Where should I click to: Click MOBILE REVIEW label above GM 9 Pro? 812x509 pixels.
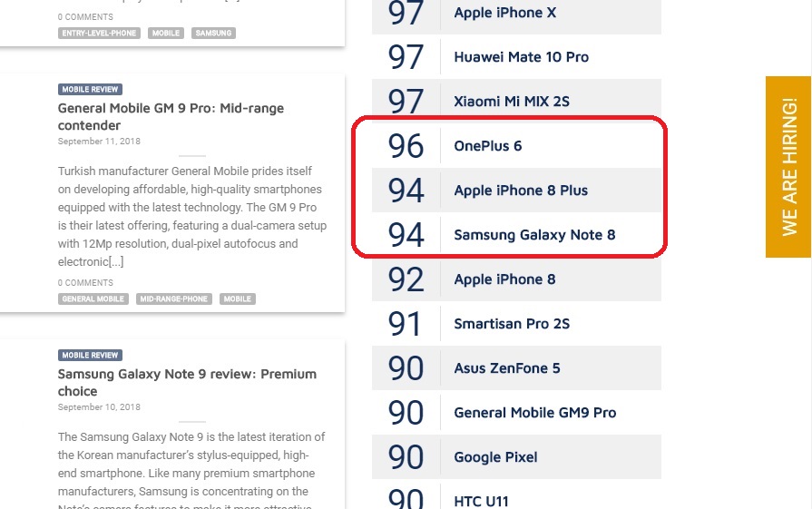pos(90,90)
